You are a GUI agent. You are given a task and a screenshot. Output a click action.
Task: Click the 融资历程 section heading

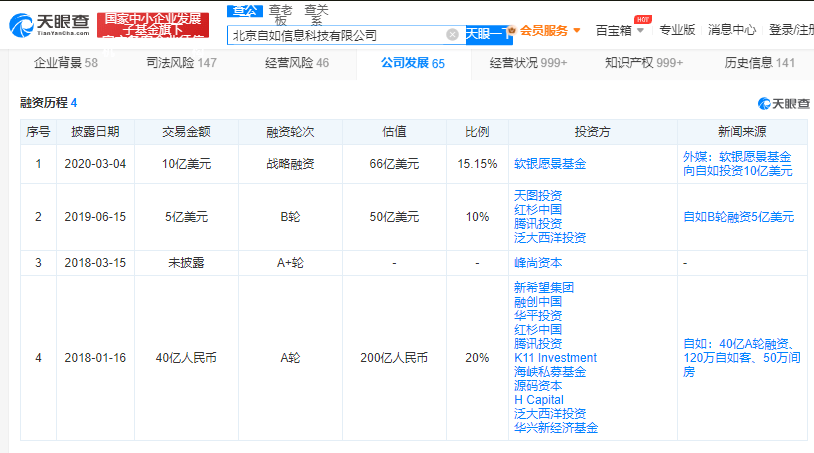point(48,103)
